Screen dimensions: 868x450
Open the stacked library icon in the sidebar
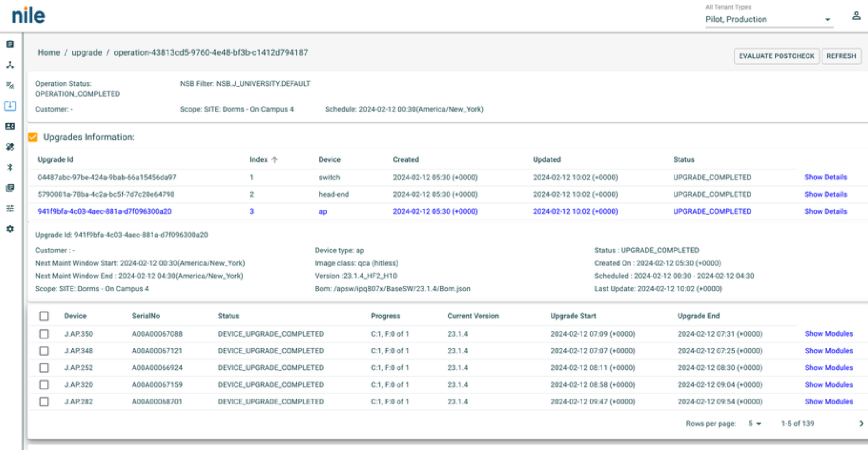[10, 188]
